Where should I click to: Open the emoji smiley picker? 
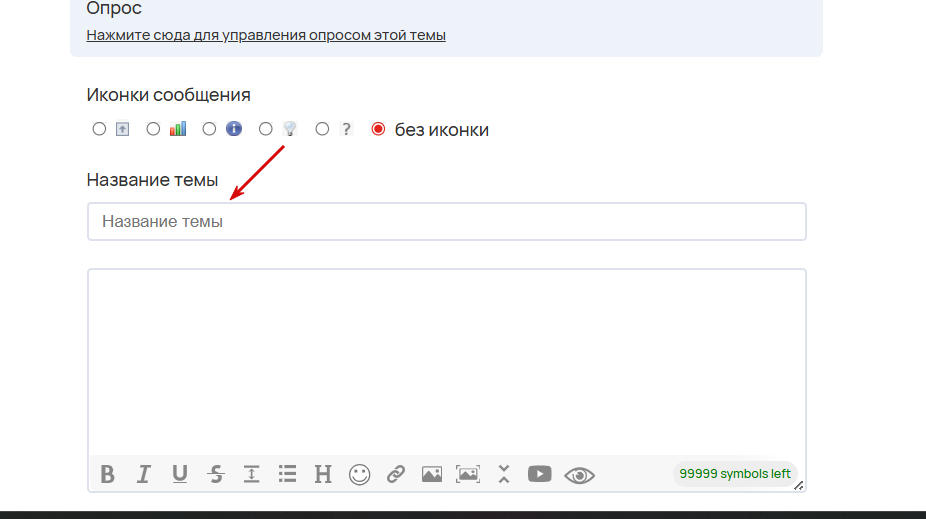359,474
